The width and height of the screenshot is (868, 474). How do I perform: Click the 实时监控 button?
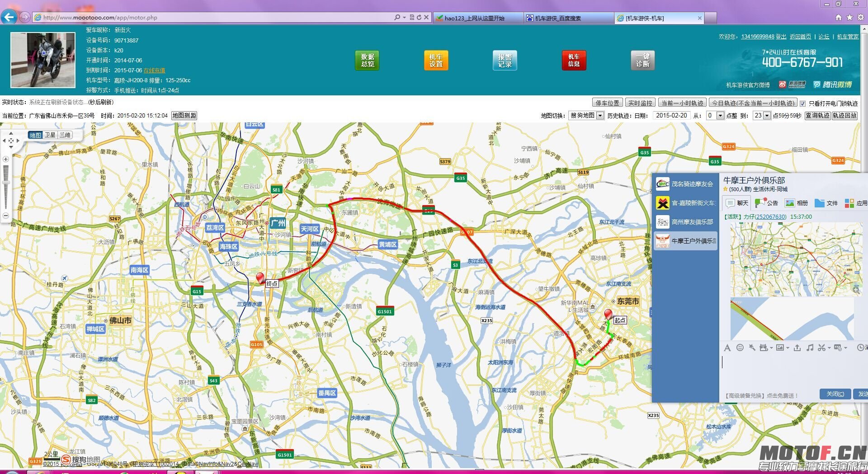click(x=640, y=103)
